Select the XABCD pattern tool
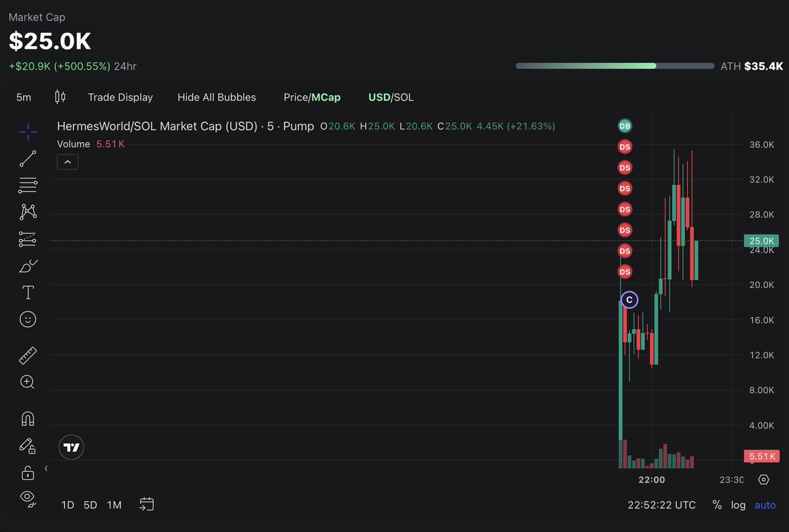Screen dimensions: 789x532 (x=28, y=212)
